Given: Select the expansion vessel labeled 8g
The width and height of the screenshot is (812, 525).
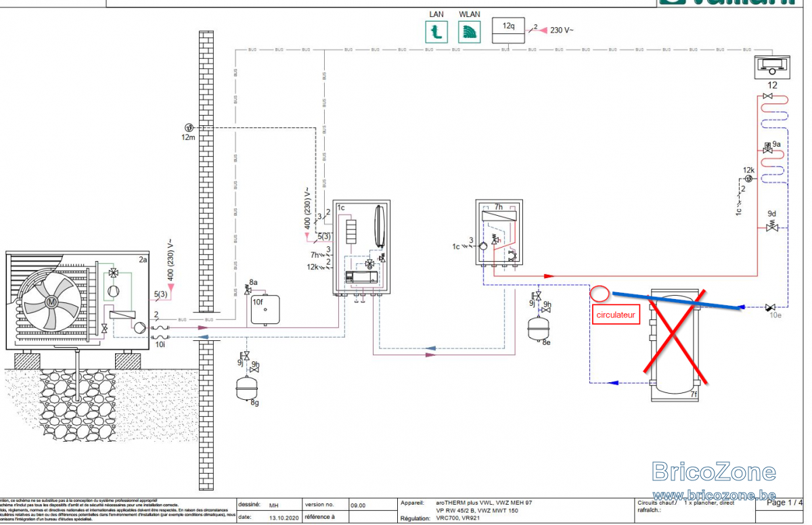Looking at the screenshot, I should tap(246, 388).
